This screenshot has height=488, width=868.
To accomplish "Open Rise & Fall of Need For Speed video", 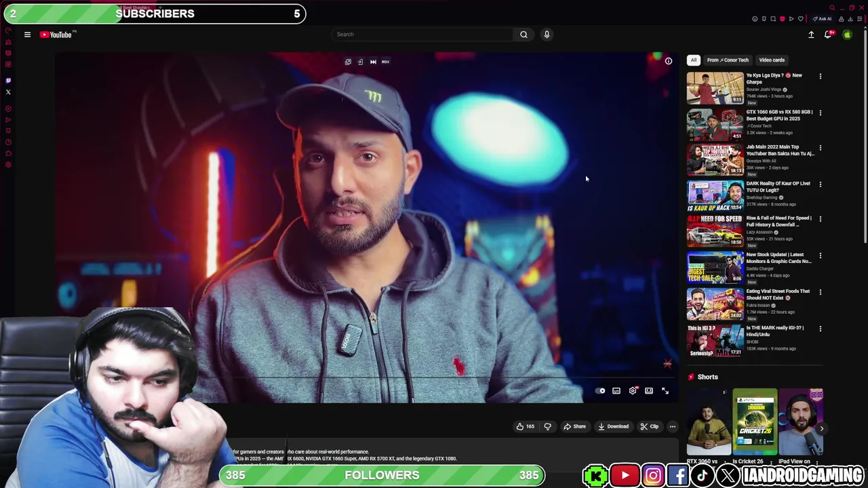I will (778, 221).
